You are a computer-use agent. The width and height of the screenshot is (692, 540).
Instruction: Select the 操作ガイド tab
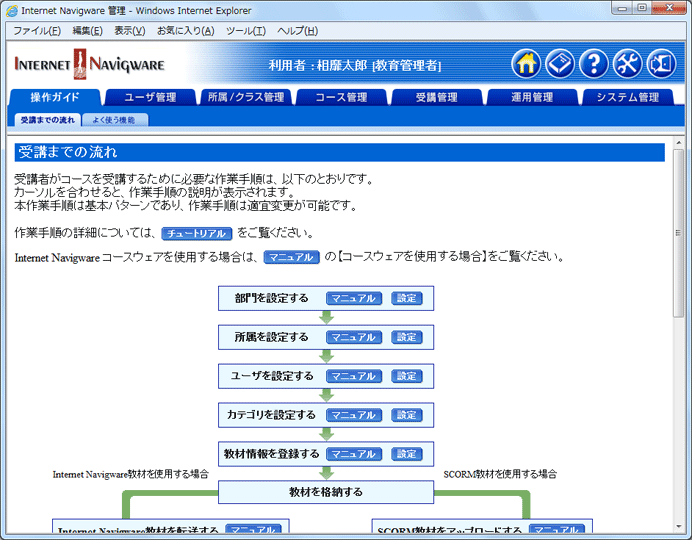[x=55, y=98]
